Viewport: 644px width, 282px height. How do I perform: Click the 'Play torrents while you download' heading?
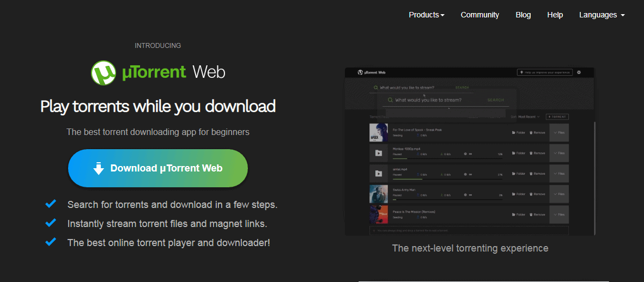pyautogui.click(x=157, y=106)
